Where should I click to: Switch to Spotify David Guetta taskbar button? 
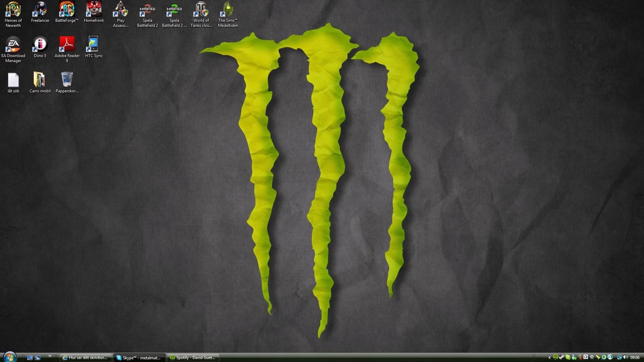click(x=193, y=358)
